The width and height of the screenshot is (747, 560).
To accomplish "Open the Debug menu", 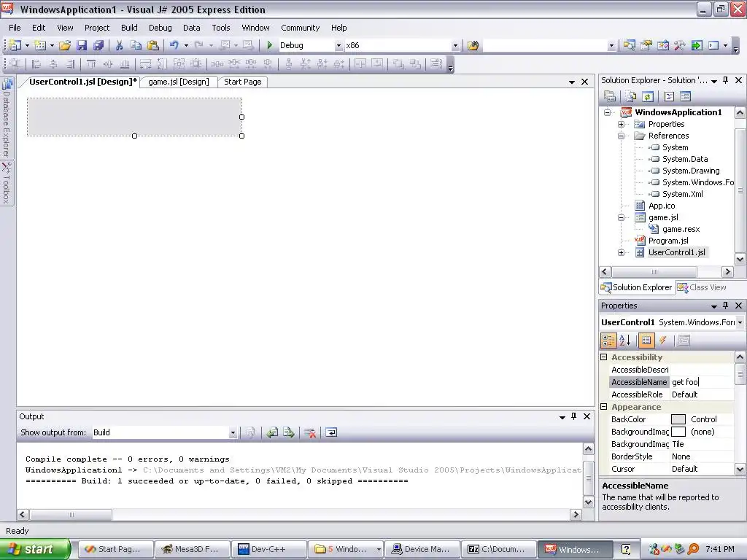I will pos(160,28).
